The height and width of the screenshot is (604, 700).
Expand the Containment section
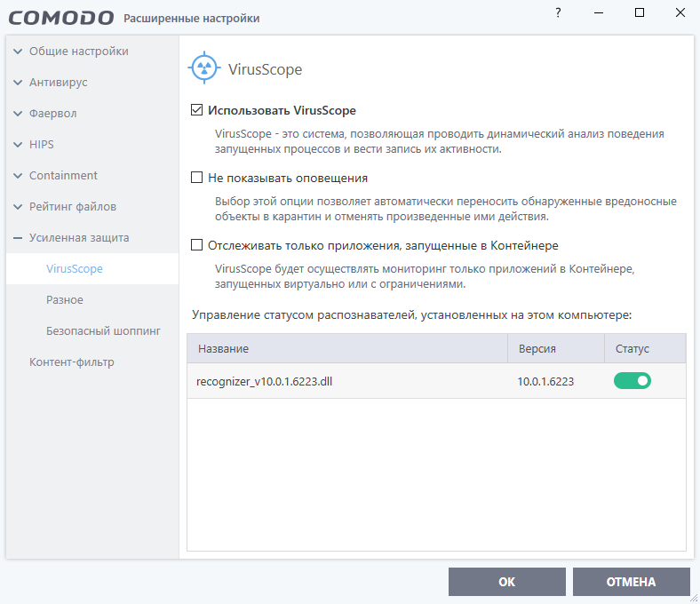click(18, 176)
